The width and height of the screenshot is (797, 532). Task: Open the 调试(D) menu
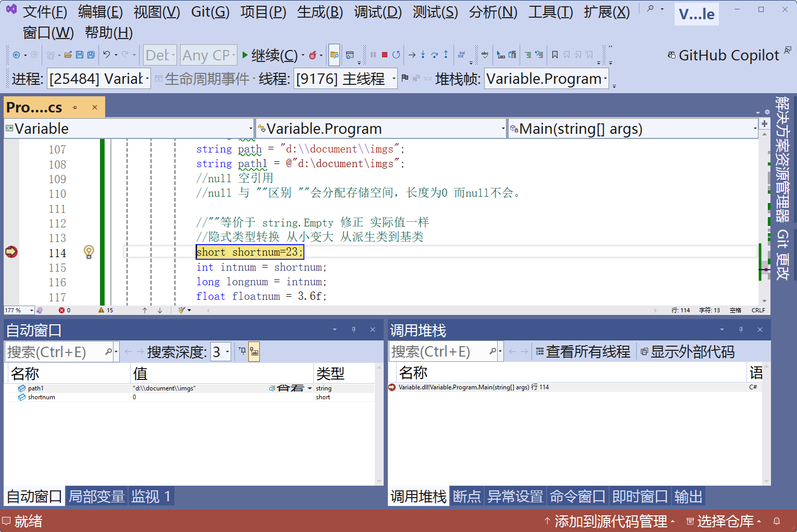tap(378, 11)
